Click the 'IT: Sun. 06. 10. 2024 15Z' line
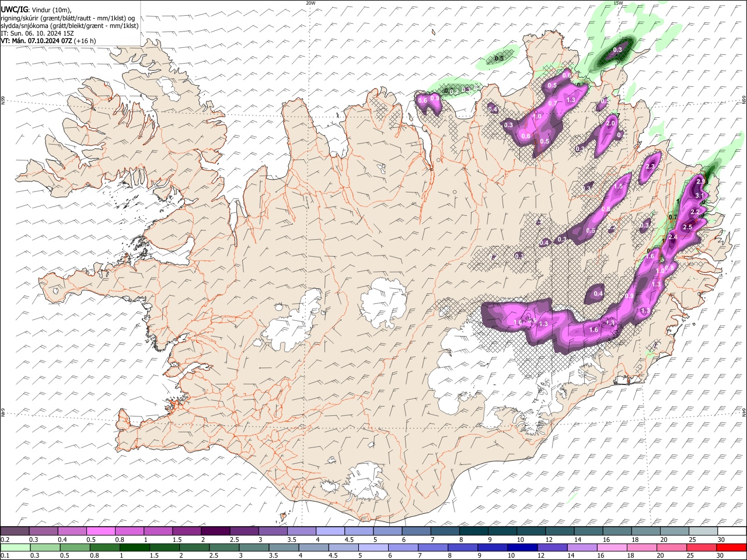This screenshot has width=747, height=560. pos(37,33)
